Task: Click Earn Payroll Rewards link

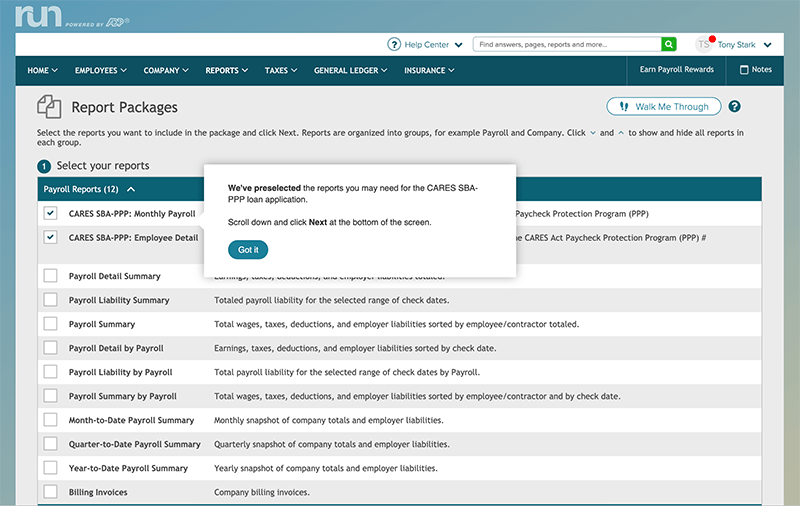Action: pos(677,69)
